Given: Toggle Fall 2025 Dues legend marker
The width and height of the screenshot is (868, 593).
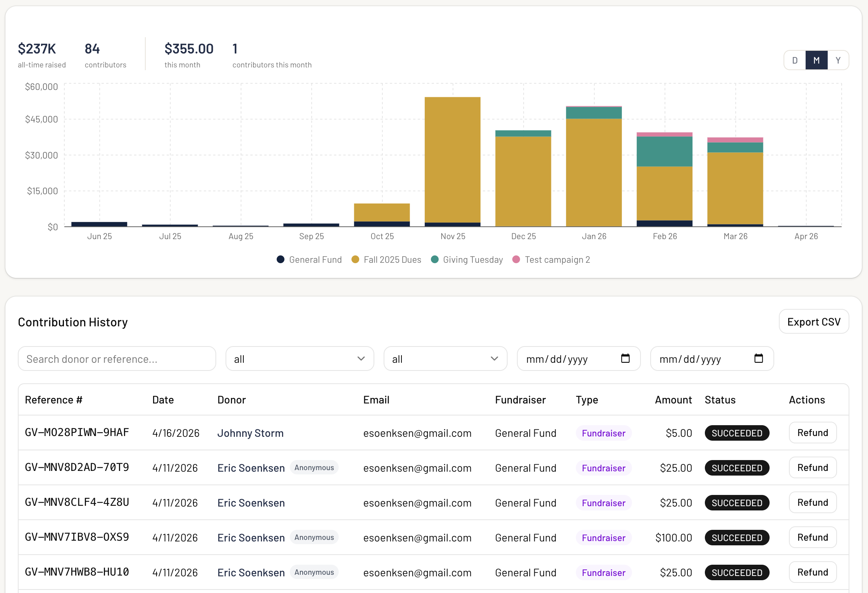Looking at the screenshot, I should point(355,260).
